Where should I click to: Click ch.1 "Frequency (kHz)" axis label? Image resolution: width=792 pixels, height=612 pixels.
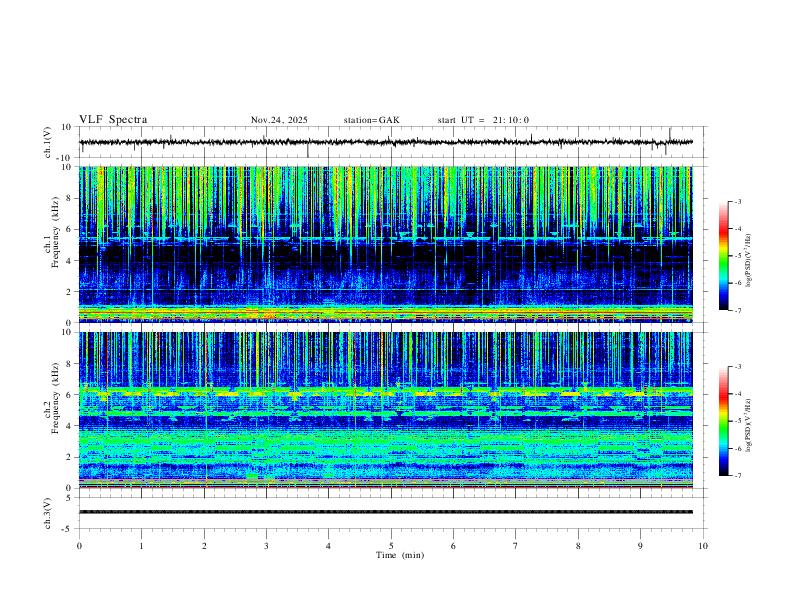click(55, 232)
